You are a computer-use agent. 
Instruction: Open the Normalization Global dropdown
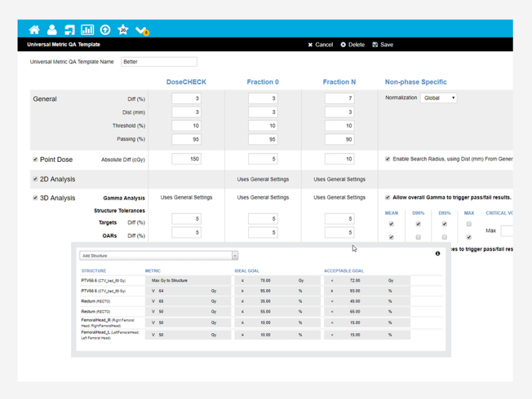click(x=438, y=98)
